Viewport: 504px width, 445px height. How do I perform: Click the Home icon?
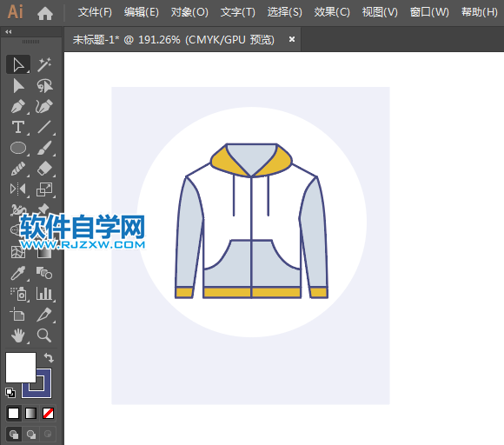(45, 13)
